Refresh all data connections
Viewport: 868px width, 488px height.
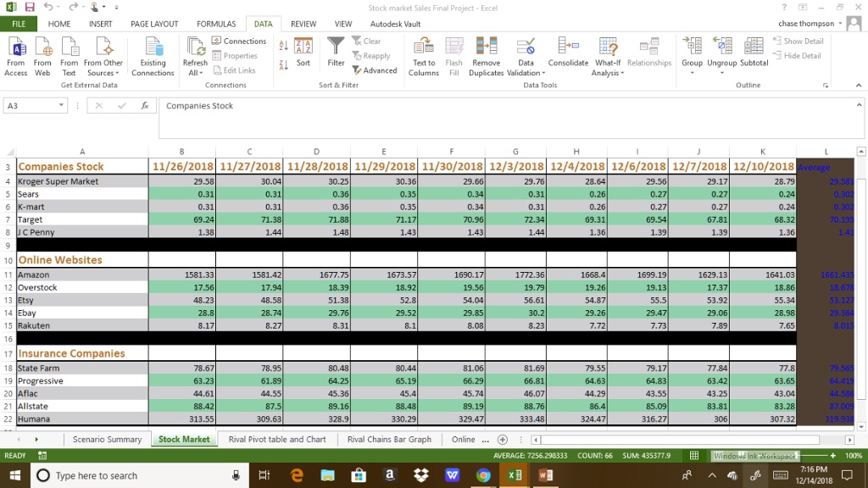point(195,55)
